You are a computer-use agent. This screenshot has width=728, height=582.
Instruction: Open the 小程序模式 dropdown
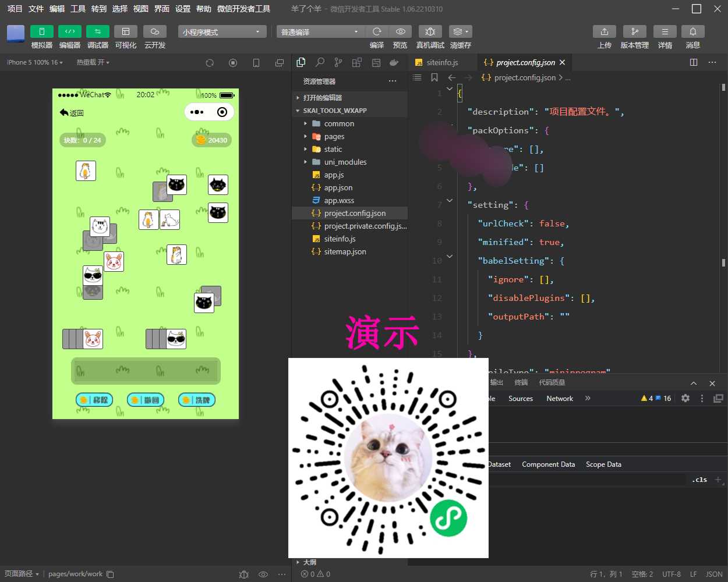click(x=221, y=31)
